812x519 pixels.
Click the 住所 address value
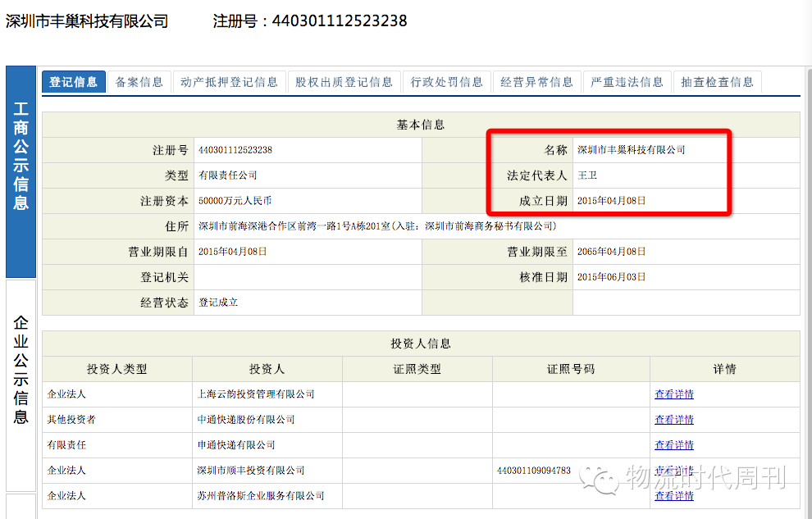pos(377,226)
